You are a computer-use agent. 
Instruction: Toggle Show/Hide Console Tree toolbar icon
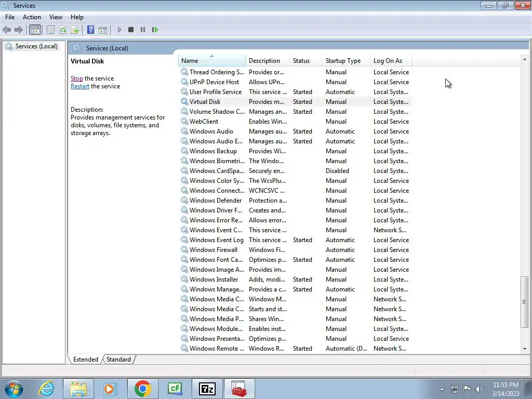tap(35, 30)
